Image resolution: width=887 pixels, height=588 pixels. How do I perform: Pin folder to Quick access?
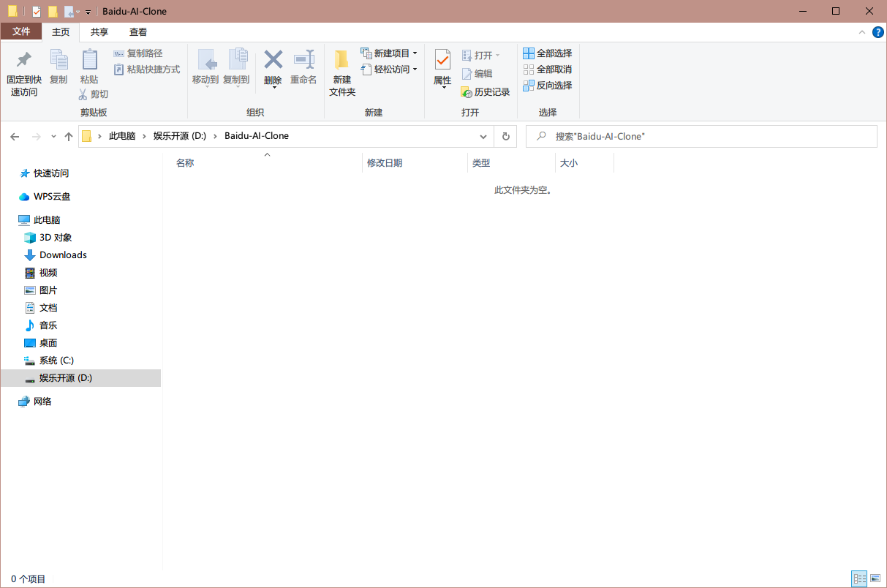coord(24,73)
